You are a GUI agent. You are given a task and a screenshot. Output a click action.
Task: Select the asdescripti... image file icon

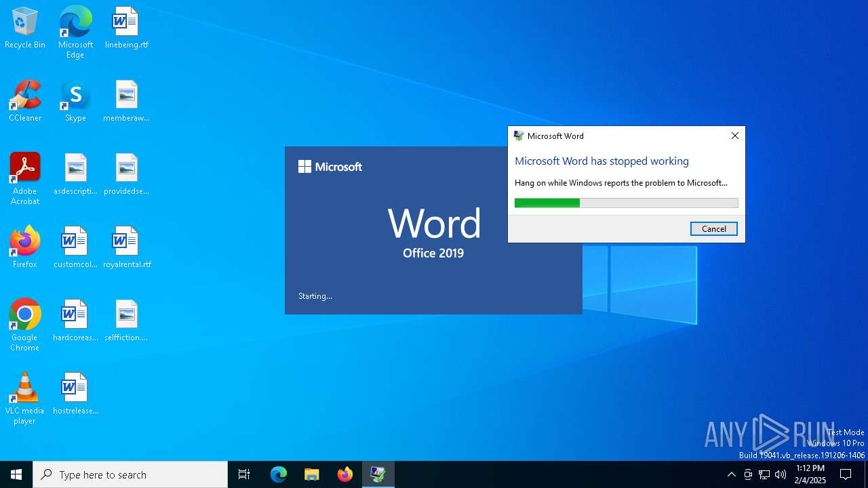click(x=75, y=175)
